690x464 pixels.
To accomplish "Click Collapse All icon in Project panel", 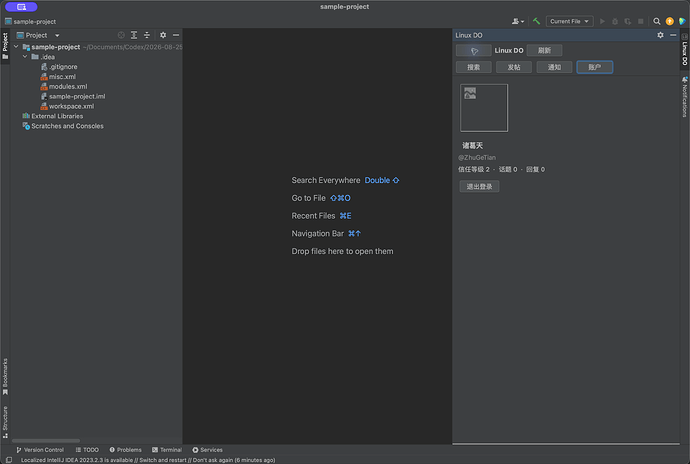I will (x=147, y=35).
